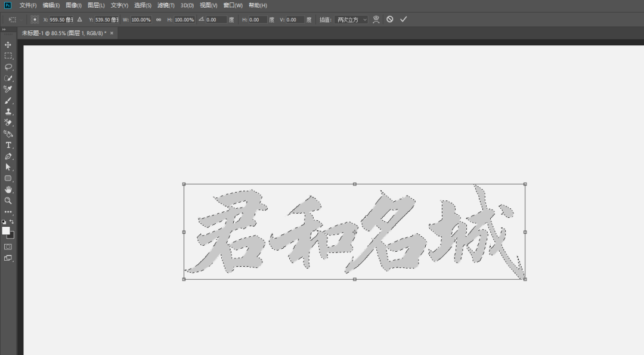This screenshot has width=644, height=355.
Task: Select the Eyedropper tool
Action: 8,89
